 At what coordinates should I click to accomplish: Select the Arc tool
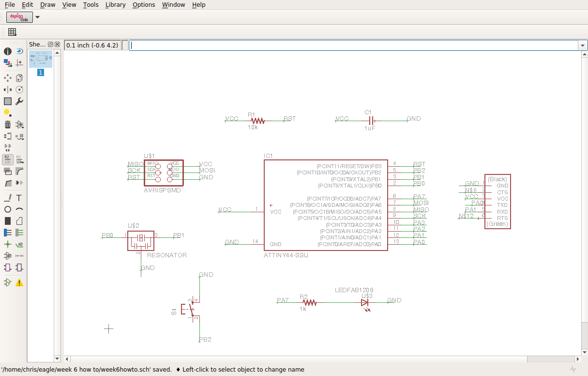coord(19,209)
